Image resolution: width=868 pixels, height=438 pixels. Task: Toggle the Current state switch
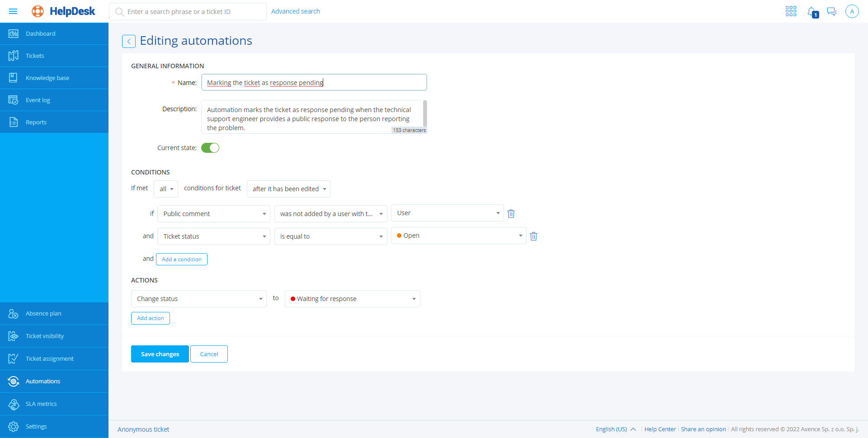pyautogui.click(x=210, y=148)
